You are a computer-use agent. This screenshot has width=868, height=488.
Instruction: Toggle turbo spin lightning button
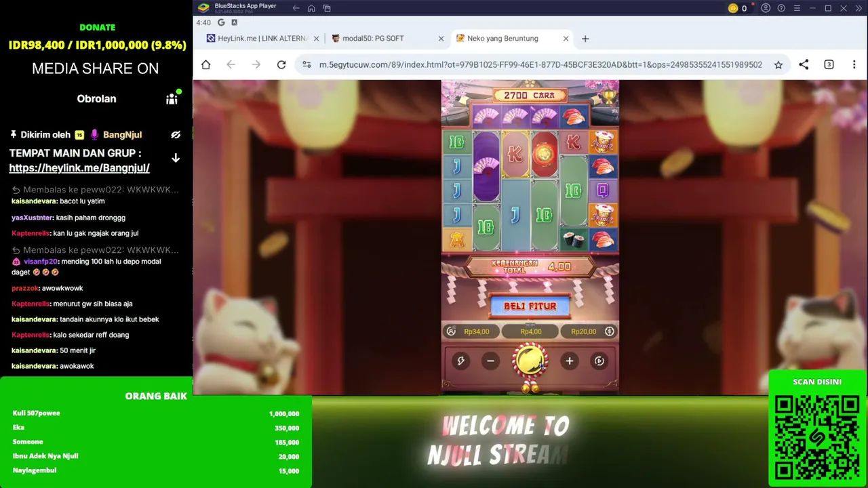(460, 361)
